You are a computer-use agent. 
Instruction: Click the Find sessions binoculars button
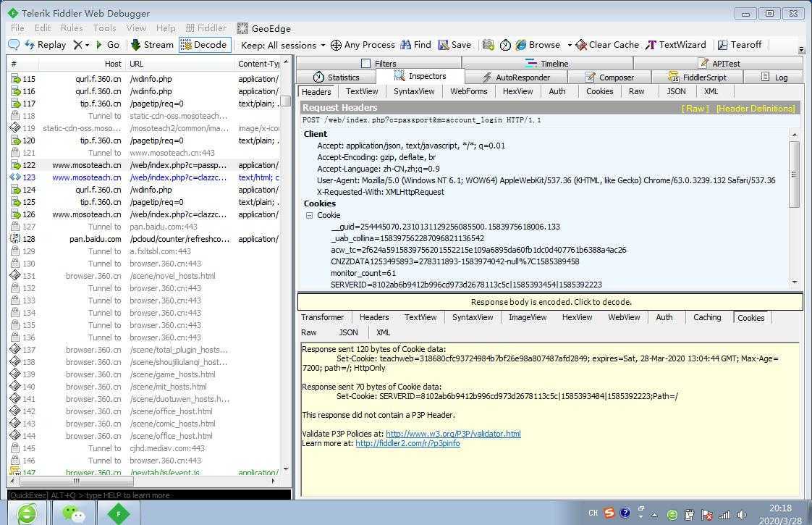(x=415, y=45)
